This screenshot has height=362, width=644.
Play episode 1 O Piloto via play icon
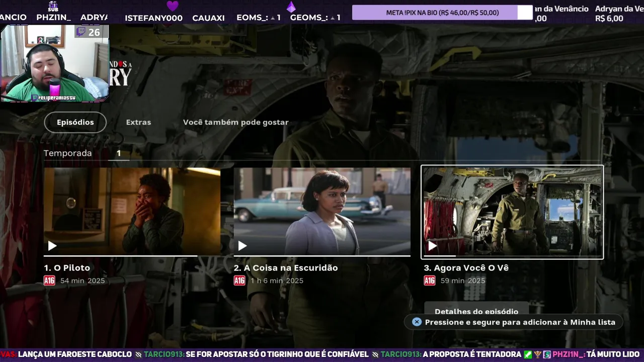pyautogui.click(x=52, y=246)
